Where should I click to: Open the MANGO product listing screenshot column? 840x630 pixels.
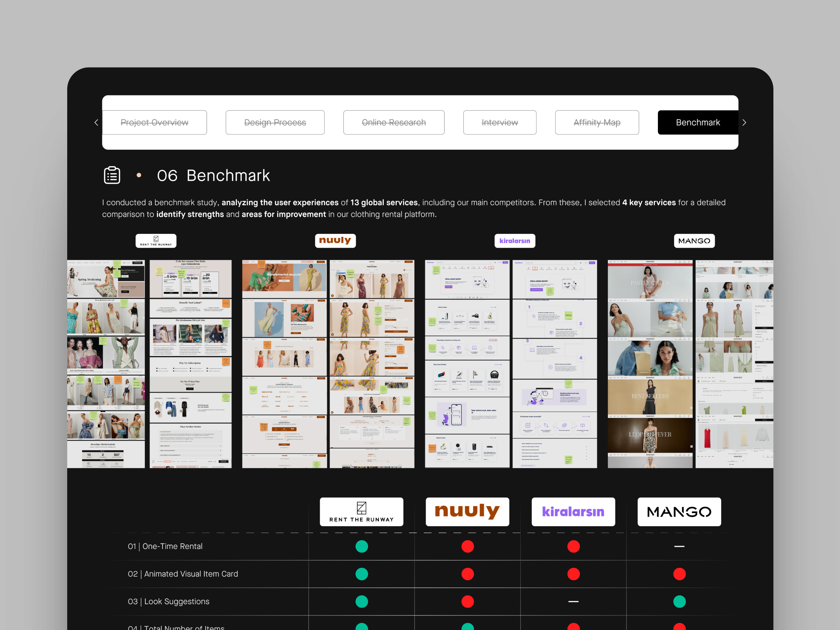coord(734,364)
